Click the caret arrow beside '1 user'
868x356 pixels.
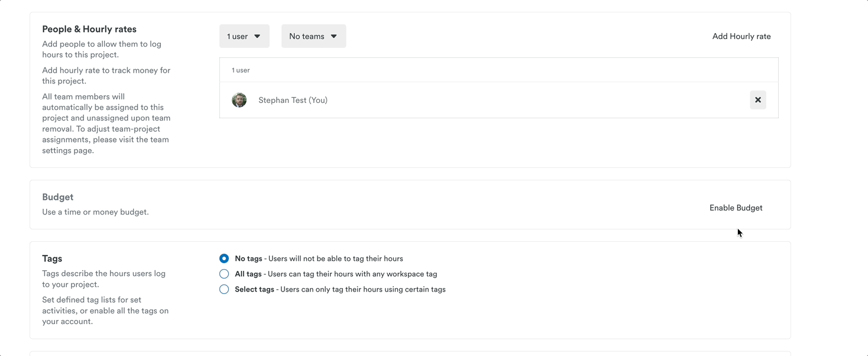coord(257,36)
